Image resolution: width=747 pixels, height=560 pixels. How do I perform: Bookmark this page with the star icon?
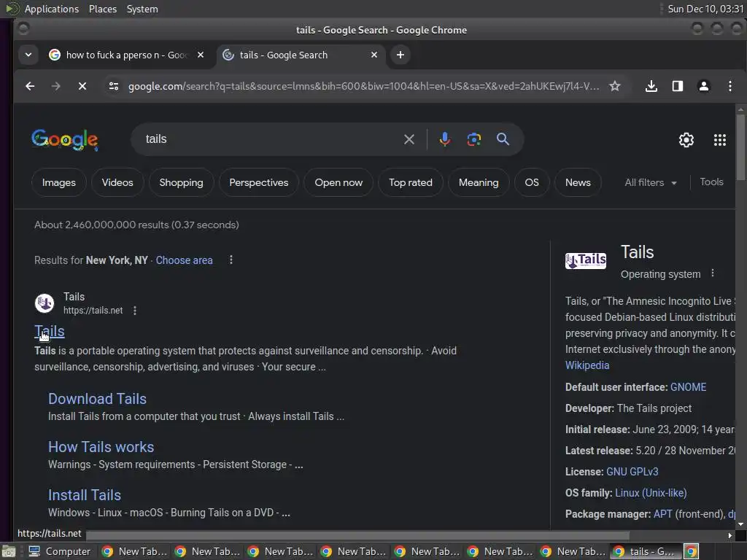coord(614,86)
